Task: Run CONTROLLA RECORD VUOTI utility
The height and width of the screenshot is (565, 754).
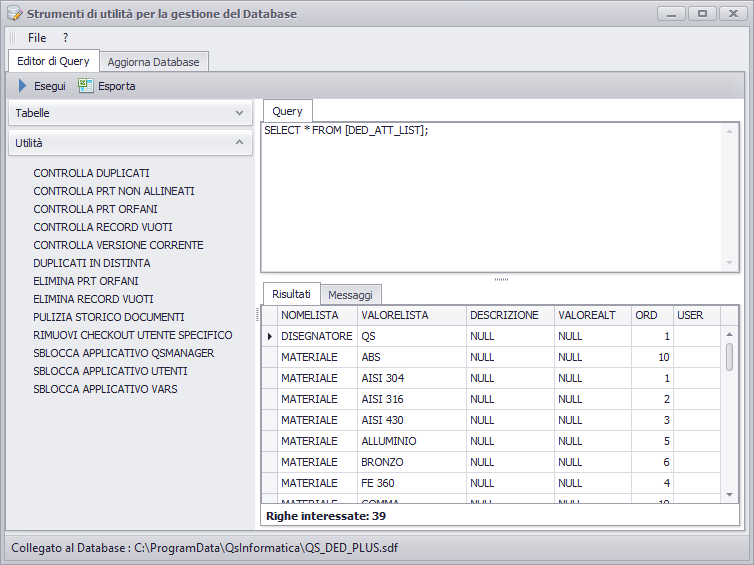Action: (103, 227)
